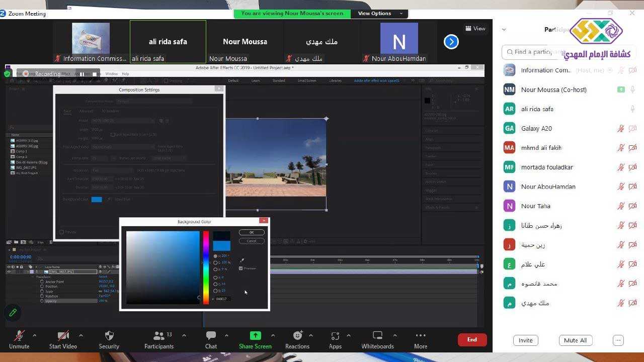Click the Unmute microphone icon
This screenshot has width=644, height=362.
[19, 336]
